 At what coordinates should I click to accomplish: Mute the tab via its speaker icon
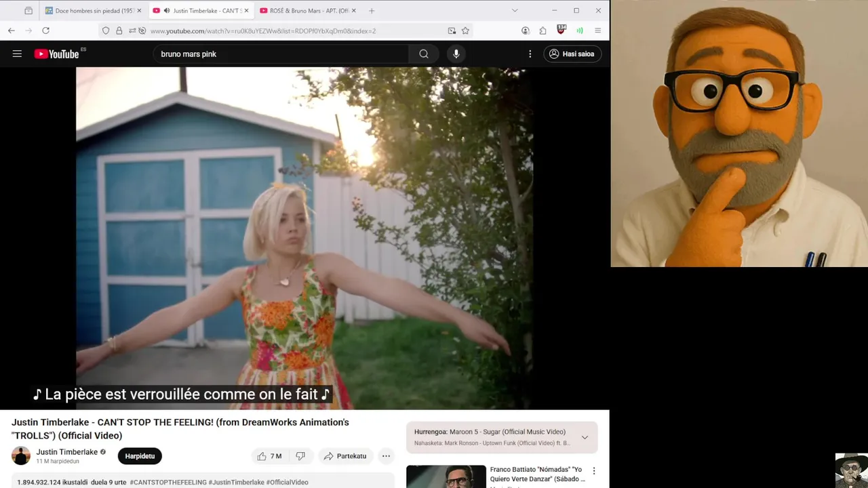point(167,11)
